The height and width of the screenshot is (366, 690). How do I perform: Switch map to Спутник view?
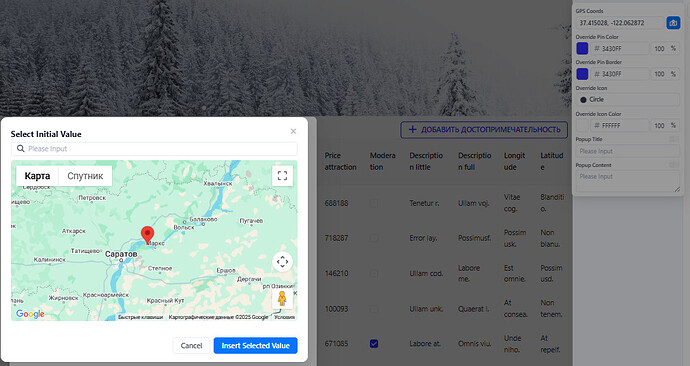[85, 176]
